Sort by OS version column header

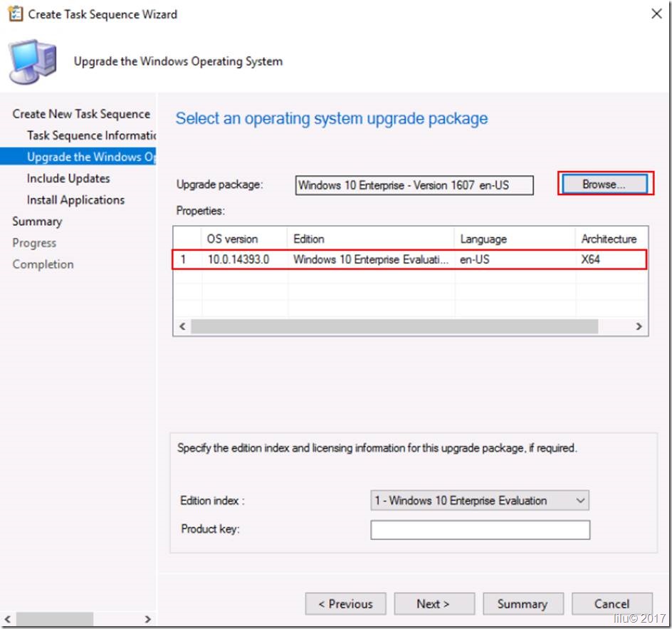coord(244,239)
